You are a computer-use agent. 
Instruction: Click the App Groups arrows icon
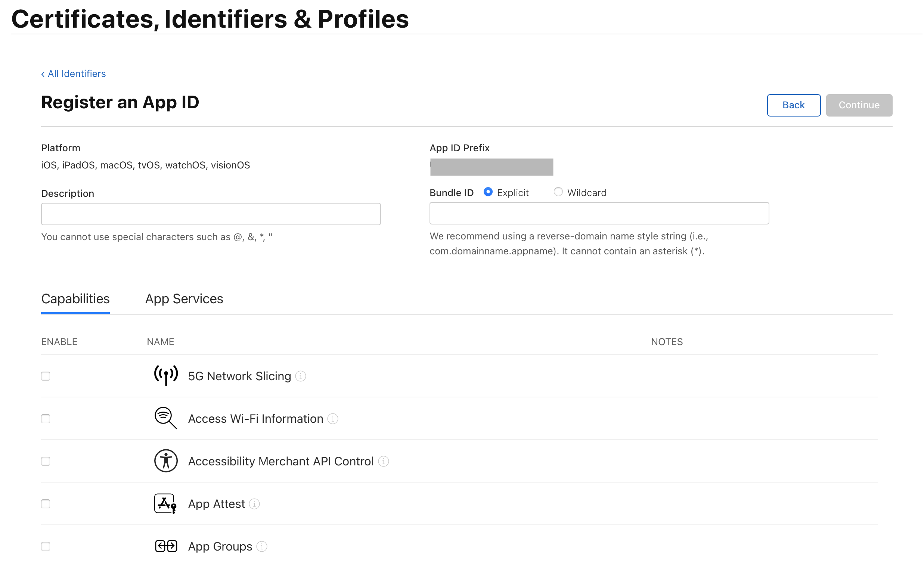click(166, 546)
